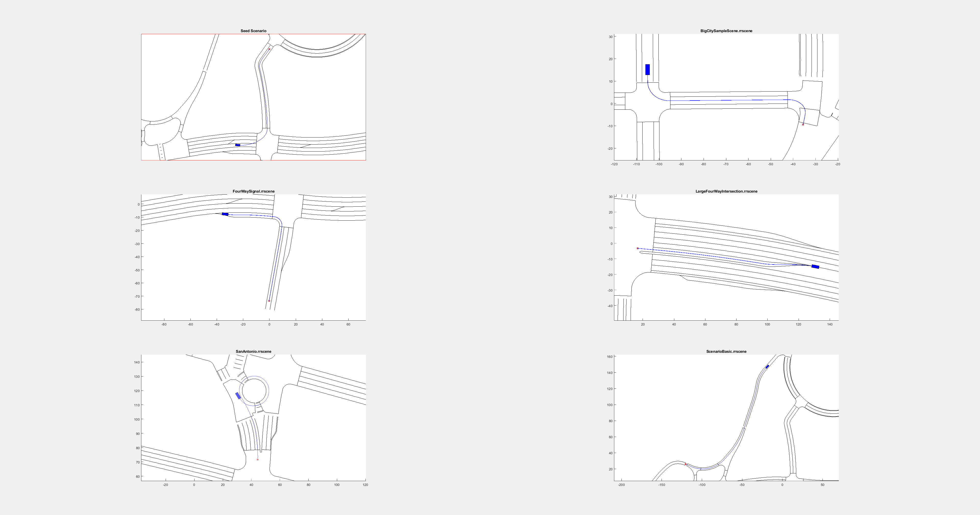The image size is (980, 515).
Task: Click red goal marker in Seed Scenario plot
Action: [x=269, y=49]
